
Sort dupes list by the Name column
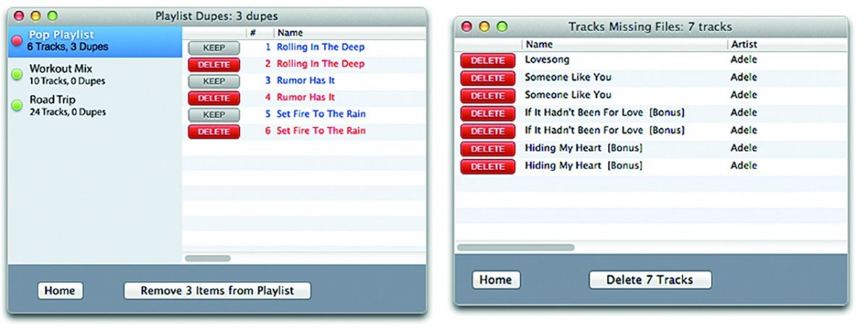(347, 33)
